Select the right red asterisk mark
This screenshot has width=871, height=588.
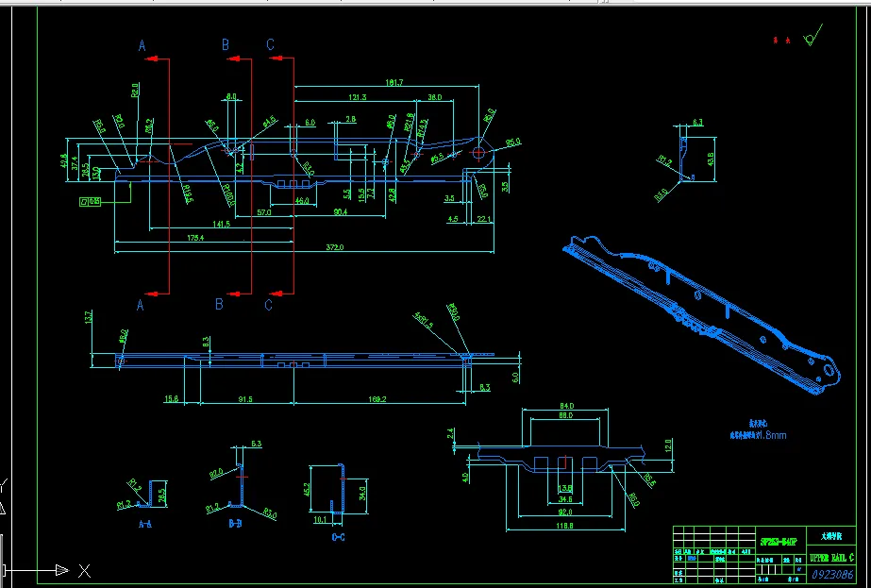[786, 41]
